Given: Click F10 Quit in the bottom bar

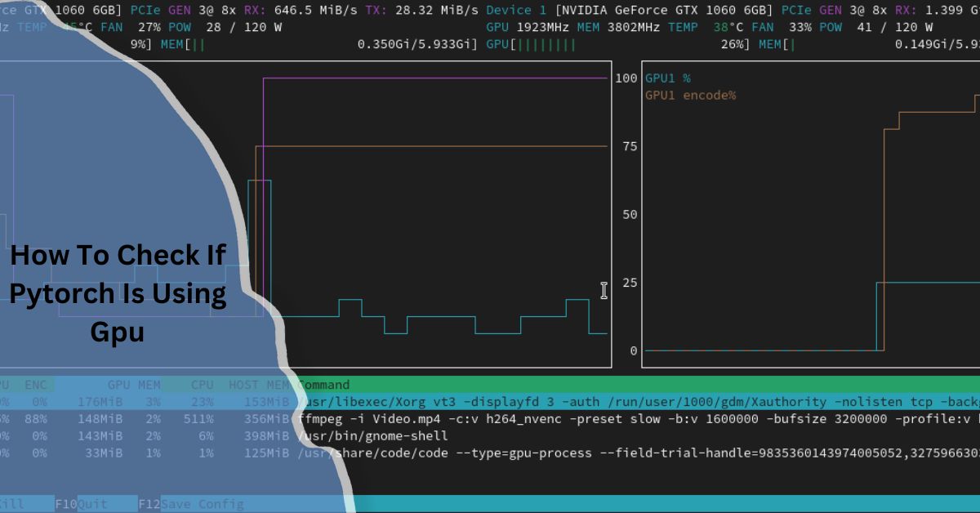Looking at the screenshot, I should (x=82, y=504).
